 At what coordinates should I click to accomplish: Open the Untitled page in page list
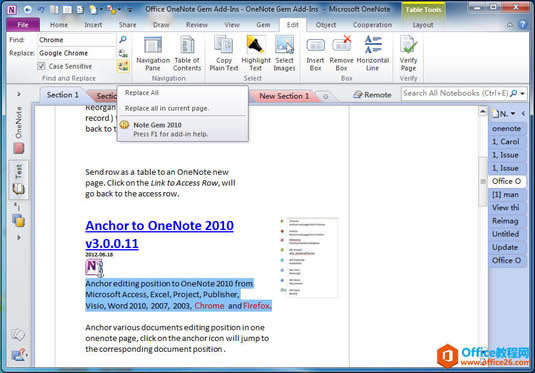(x=507, y=234)
